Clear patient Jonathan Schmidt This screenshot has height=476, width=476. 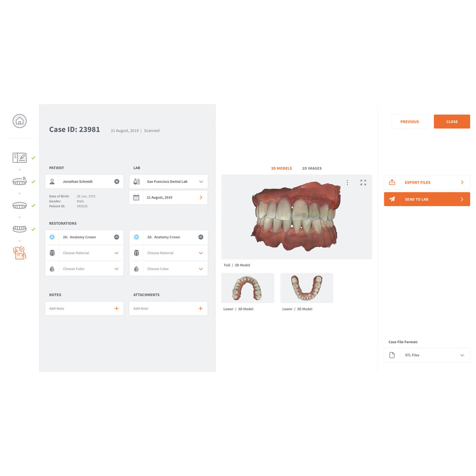(117, 181)
